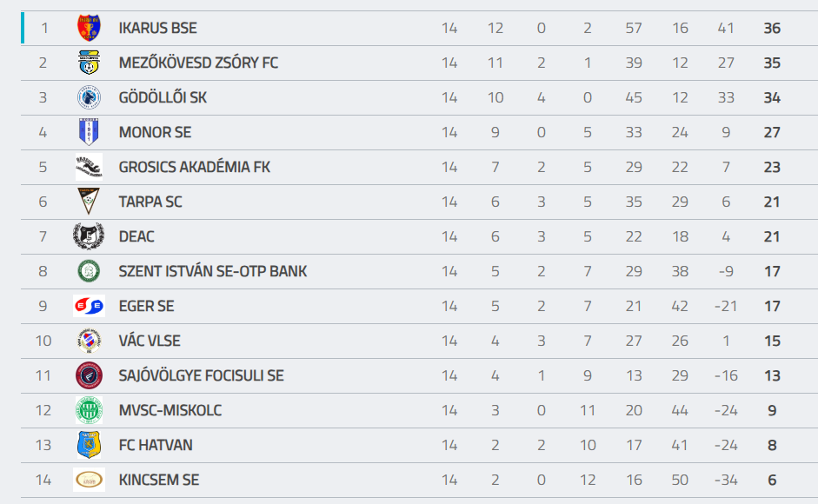Click the Vác VLSE club crest
818x504 pixels.
(x=89, y=341)
